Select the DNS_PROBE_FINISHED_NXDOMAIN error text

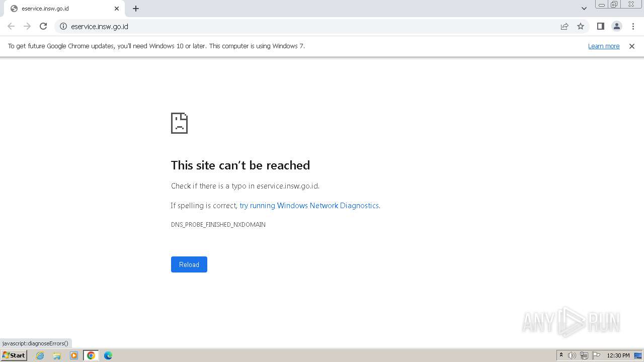pos(218,225)
